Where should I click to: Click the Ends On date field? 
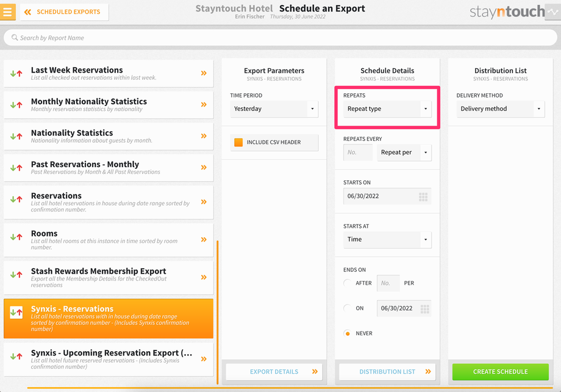(404, 308)
